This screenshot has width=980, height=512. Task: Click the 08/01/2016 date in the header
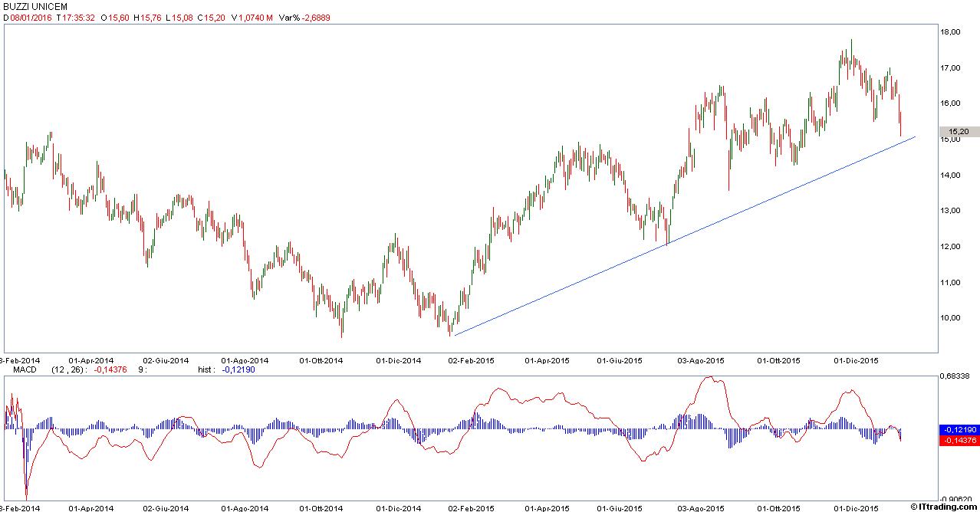pyautogui.click(x=31, y=18)
